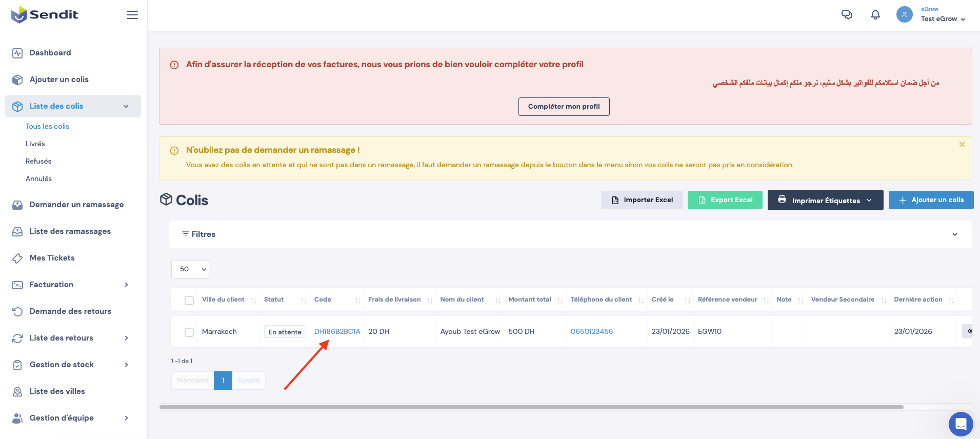Open Imprimer Étiquettes dropdown
Image resolution: width=980 pixels, height=439 pixels.
tap(825, 200)
